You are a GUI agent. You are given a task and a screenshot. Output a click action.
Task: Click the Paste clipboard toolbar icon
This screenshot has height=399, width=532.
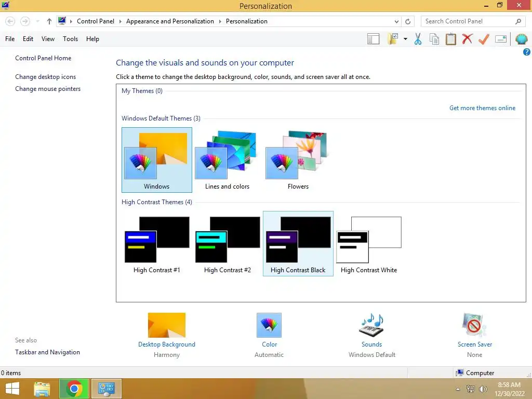tap(450, 39)
